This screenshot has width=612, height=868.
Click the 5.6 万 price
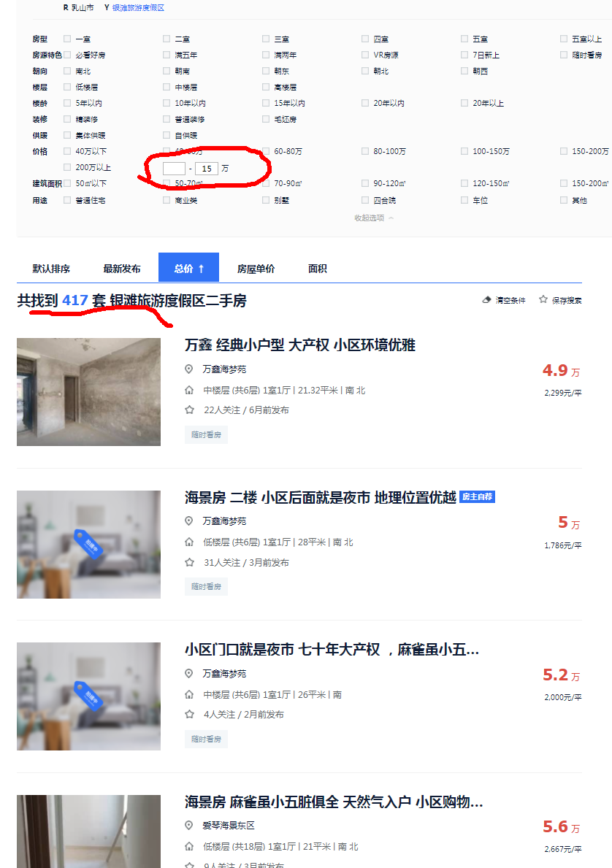(561, 827)
